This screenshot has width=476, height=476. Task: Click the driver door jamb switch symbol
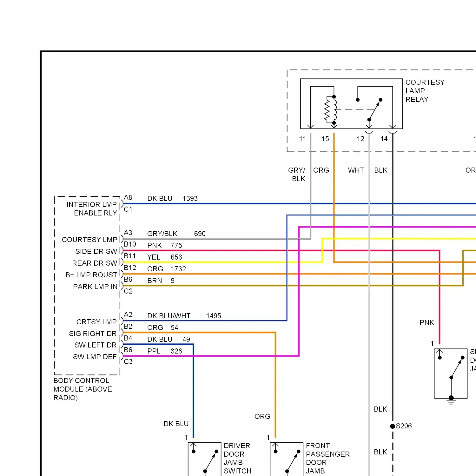[205, 459]
